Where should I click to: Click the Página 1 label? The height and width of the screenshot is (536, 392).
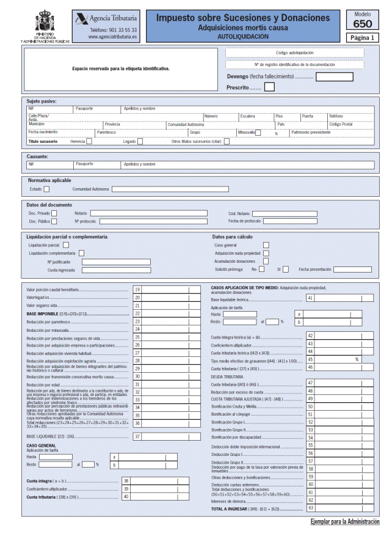(x=363, y=38)
